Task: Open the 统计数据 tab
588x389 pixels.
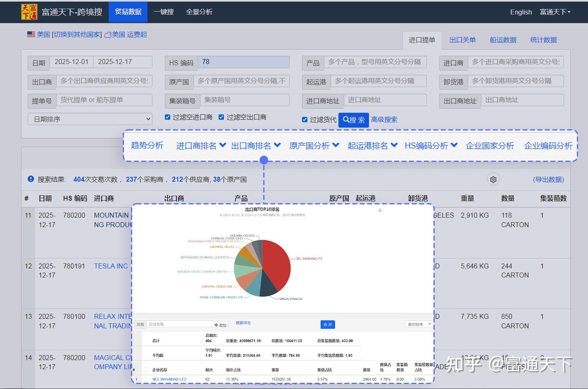Action: [x=543, y=40]
